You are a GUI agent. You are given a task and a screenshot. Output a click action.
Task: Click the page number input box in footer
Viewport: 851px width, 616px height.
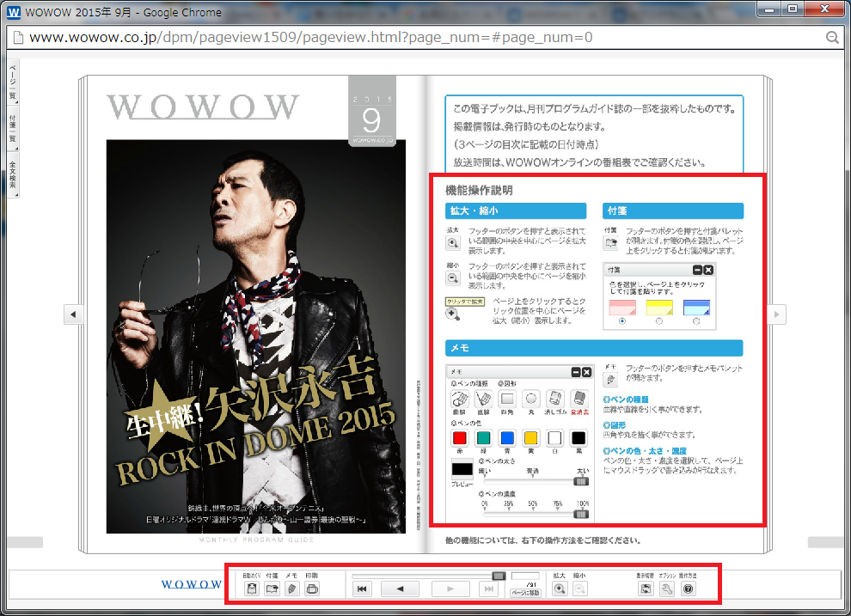pyautogui.click(x=525, y=576)
